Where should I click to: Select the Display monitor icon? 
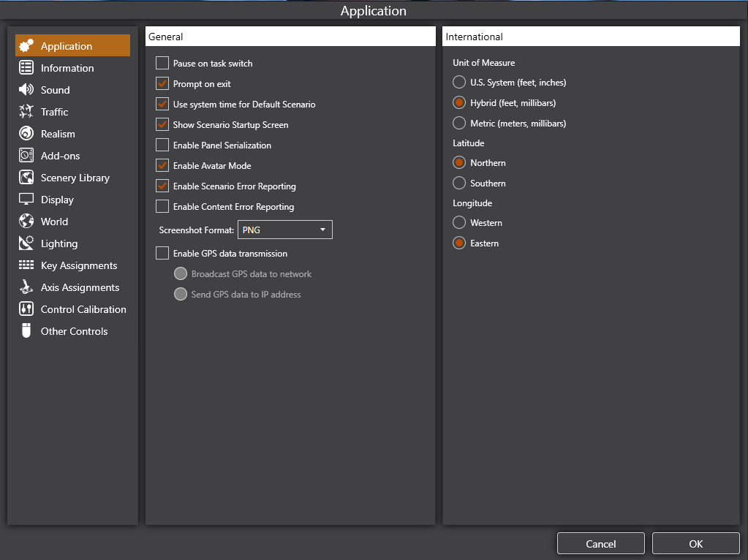pos(26,200)
